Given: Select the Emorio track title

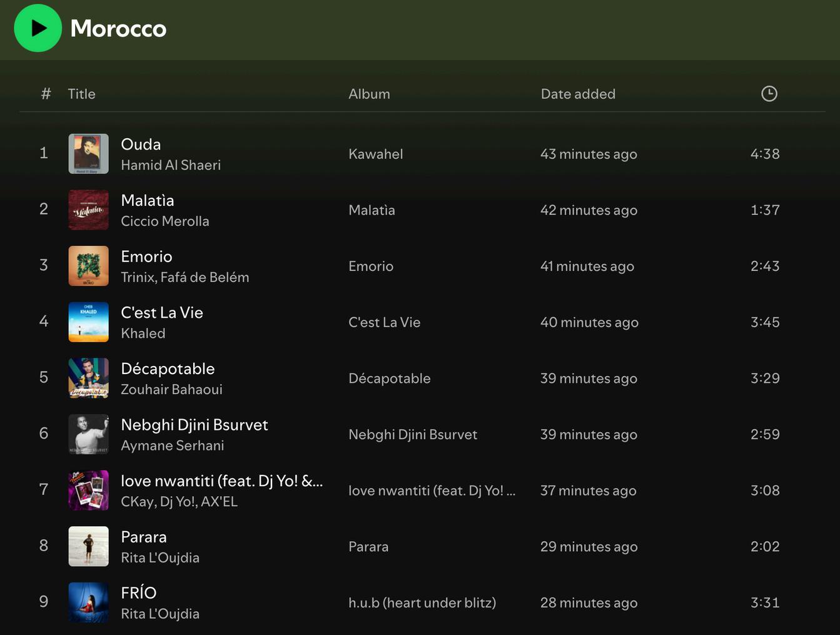Looking at the screenshot, I should tap(146, 257).
